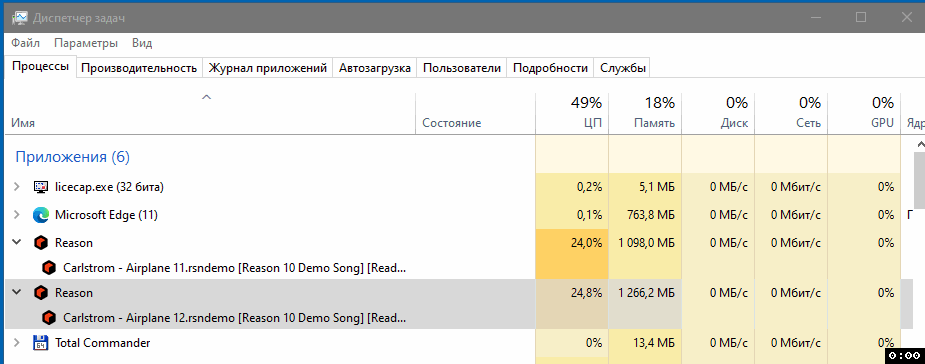Image resolution: width=925 pixels, height=364 pixels.
Task: Expand the Total Commander process group
Action: pos(17,343)
